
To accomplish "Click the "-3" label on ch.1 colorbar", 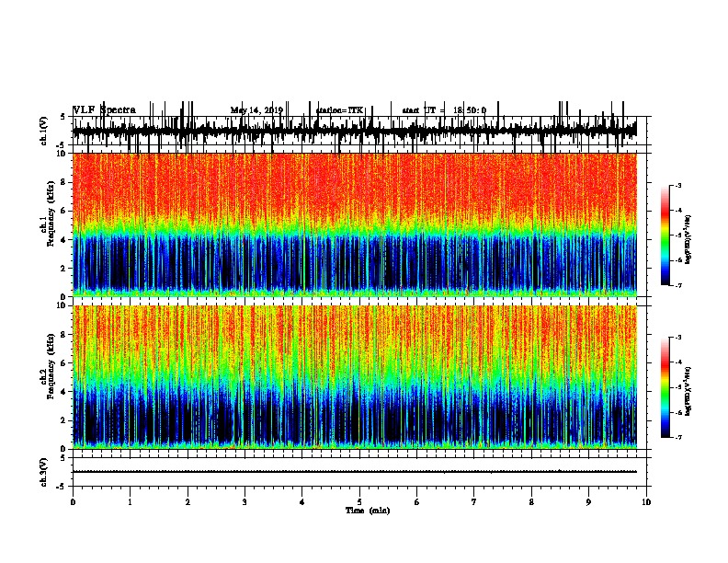I will click(x=677, y=185).
